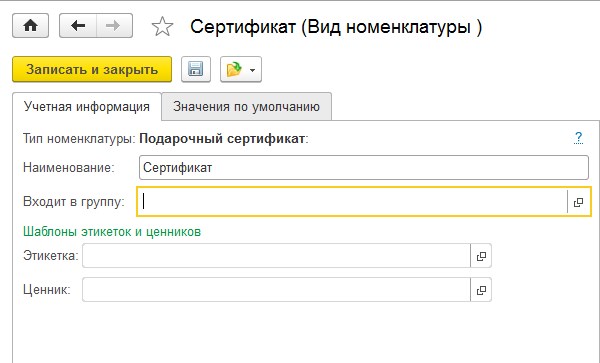Open selection for Входит в группу field
Viewport: 600px width, 363px height.
[579, 202]
